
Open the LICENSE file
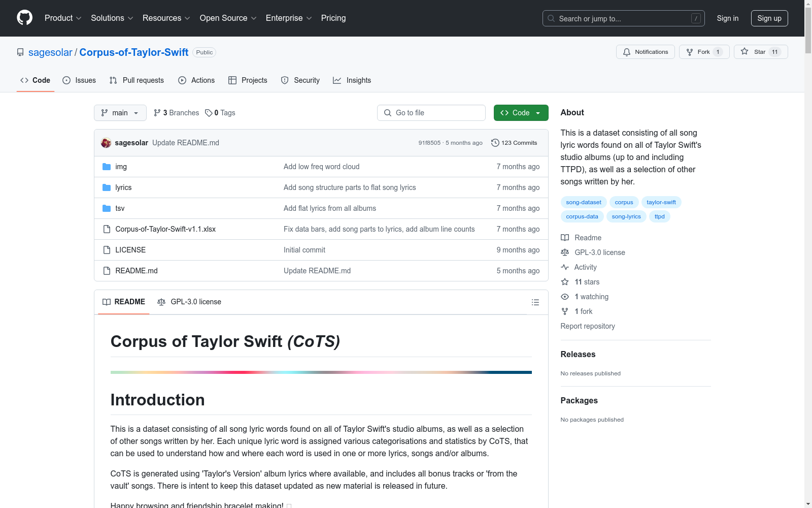point(130,250)
